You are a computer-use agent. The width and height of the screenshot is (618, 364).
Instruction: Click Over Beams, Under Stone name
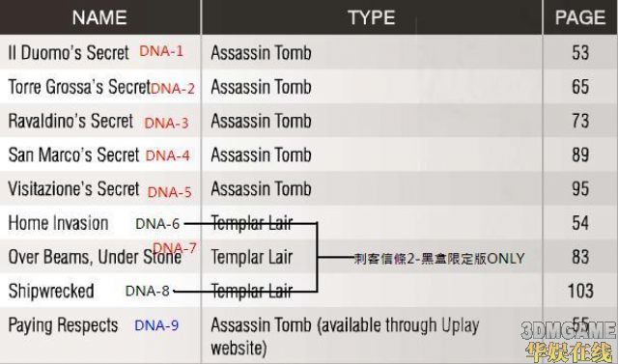click(x=95, y=257)
